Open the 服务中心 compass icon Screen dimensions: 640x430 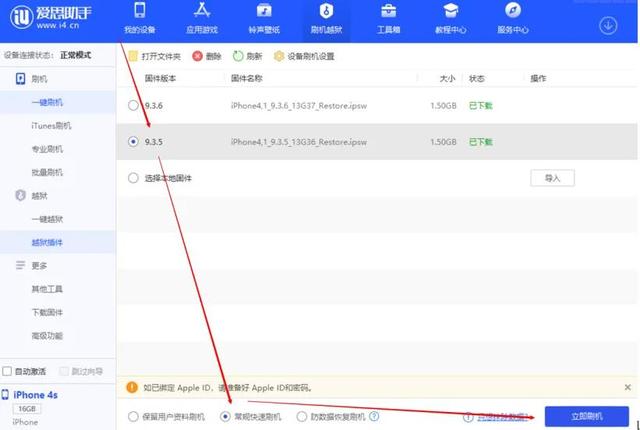(513, 11)
